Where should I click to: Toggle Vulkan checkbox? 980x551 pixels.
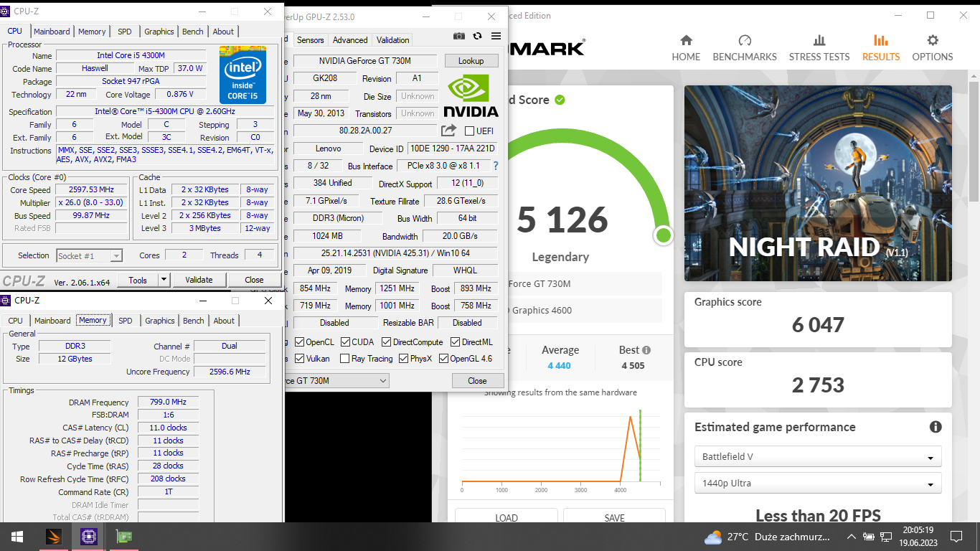click(x=299, y=359)
